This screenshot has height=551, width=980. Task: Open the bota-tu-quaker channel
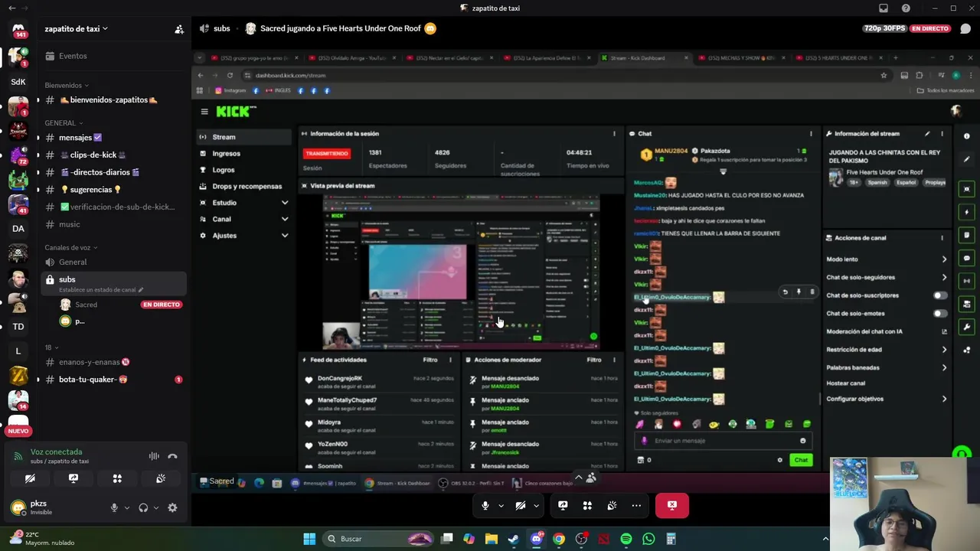click(x=113, y=380)
